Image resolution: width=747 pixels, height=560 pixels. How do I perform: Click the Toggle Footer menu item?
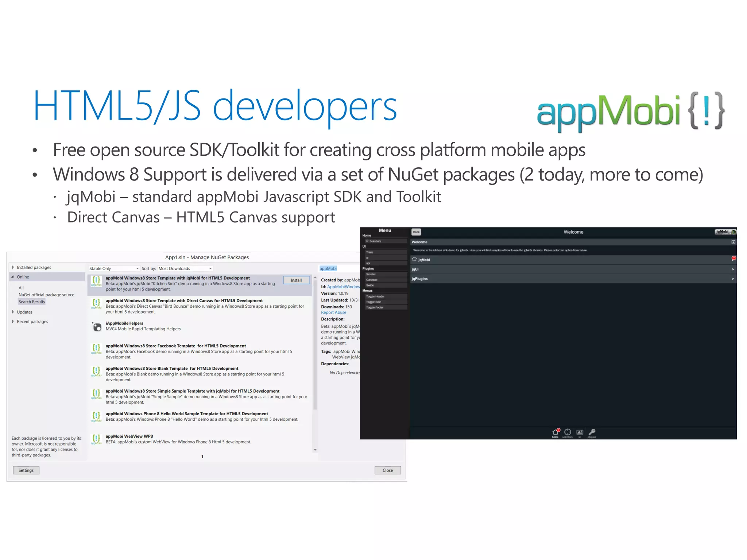pos(375,307)
